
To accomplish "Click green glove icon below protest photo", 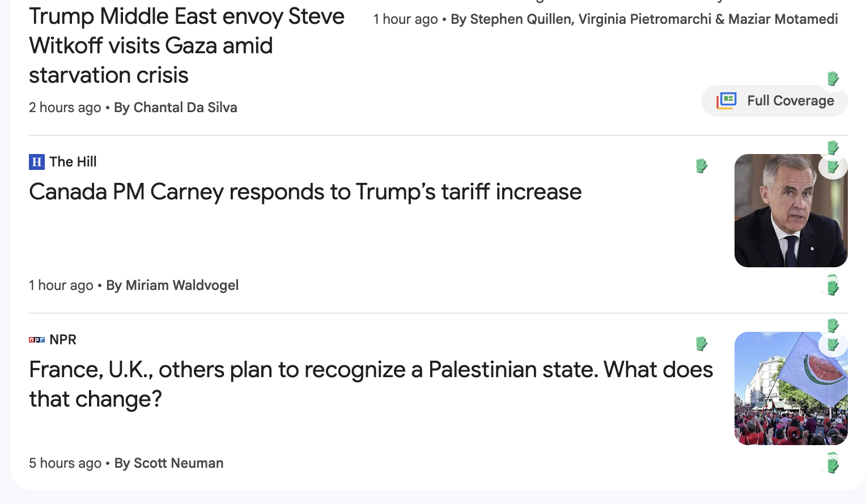I will pos(833,464).
